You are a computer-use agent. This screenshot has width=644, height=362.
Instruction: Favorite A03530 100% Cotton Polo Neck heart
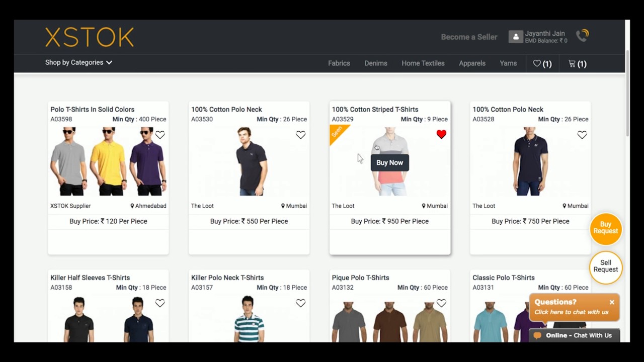[x=300, y=135]
